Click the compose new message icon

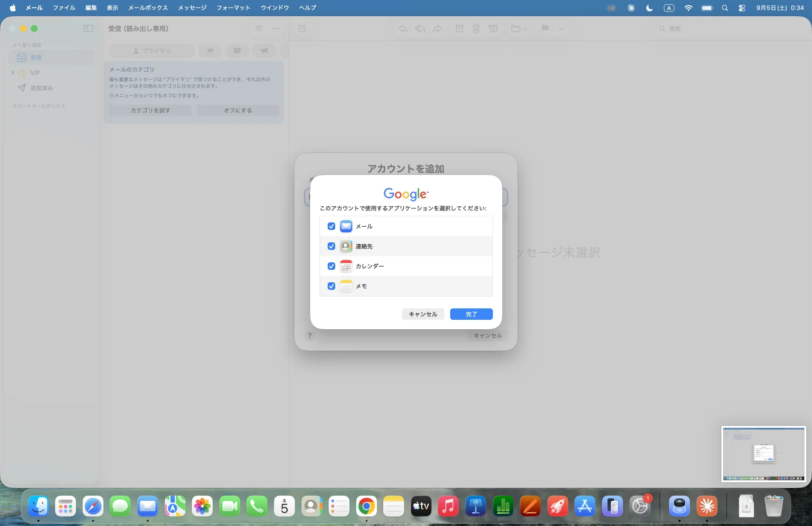[x=302, y=29]
